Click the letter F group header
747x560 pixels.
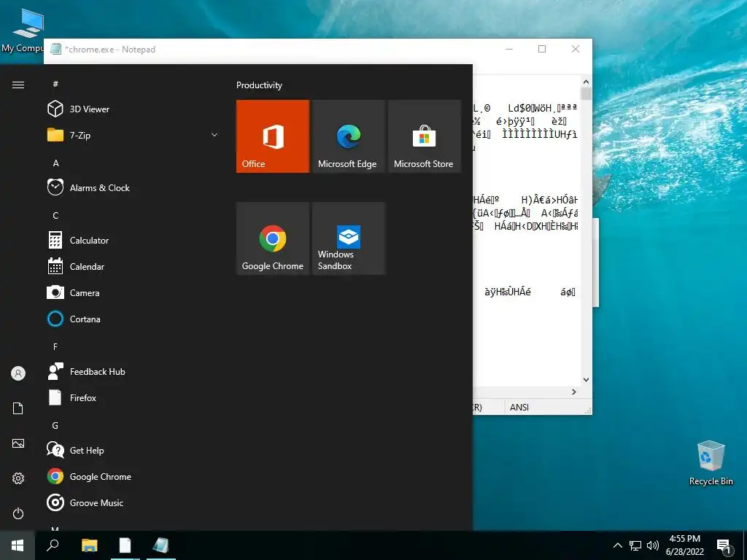coord(55,346)
